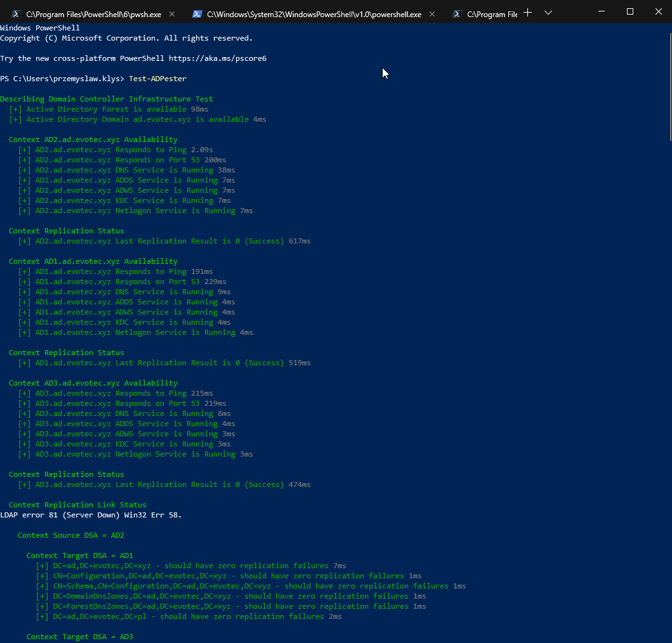This screenshot has width=672, height=643.
Task: Maximize the terminal window
Action: [x=630, y=11]
